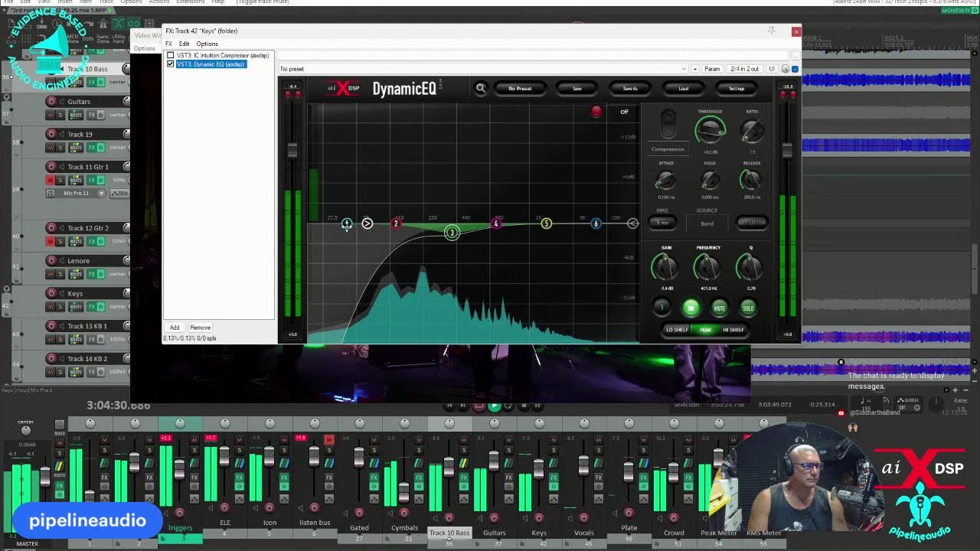
Task: Open Options menu in FX window
Action: (x=207, y=44)
